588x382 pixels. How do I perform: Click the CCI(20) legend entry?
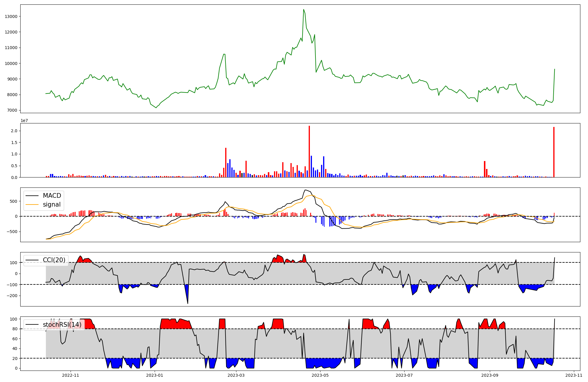click(x=54, y=260)
